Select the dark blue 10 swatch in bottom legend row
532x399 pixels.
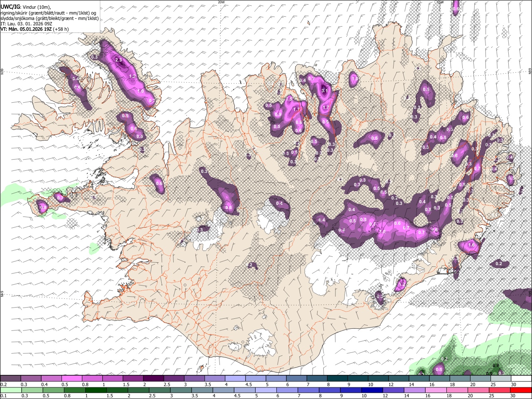[371, 390]
